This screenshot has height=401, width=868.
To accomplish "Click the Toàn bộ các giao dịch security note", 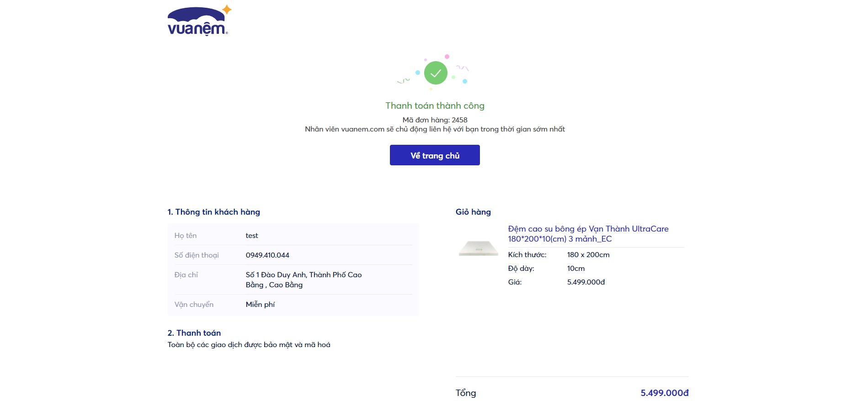I will click(249, 345).
